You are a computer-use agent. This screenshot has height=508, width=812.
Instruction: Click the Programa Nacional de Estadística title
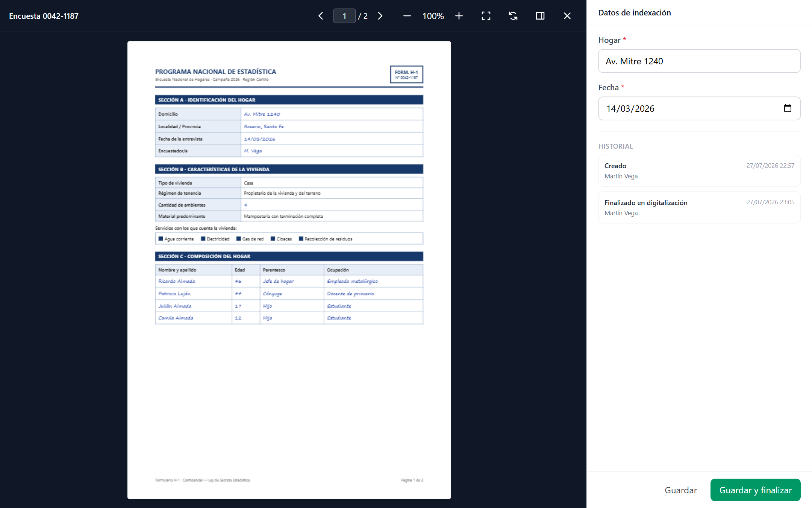click(216, 71)
